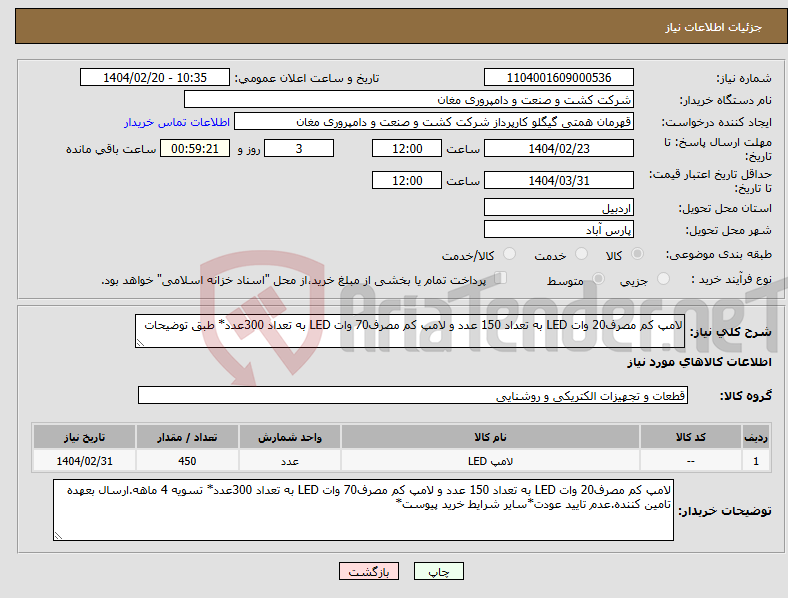Click the کد کالا column header
Image resolution: width=788 pixels, height=598 pixels.
pyautogui.click(x=691, y=437)
